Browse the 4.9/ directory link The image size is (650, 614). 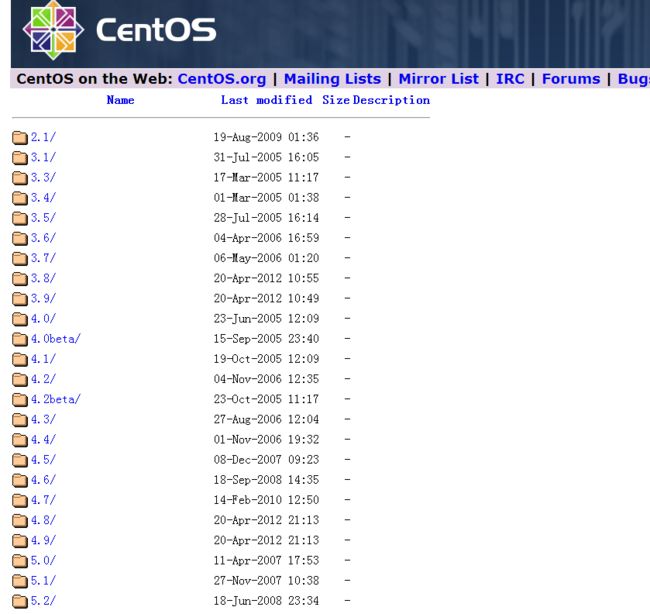(43, 540)
